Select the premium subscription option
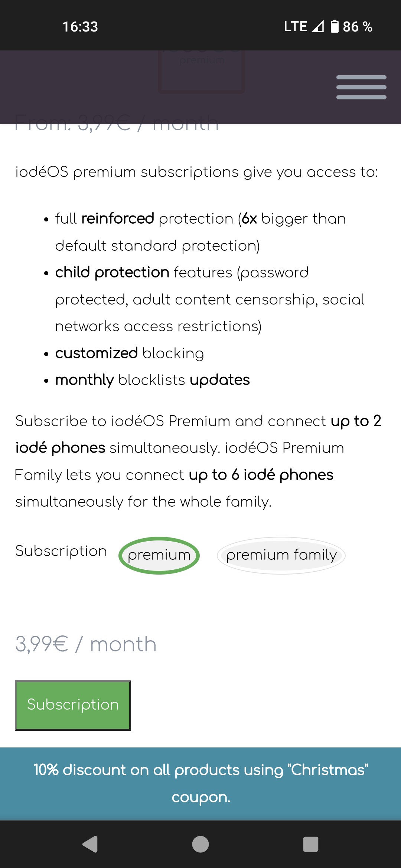The image size is (401, 868). [x=159, y=555]
